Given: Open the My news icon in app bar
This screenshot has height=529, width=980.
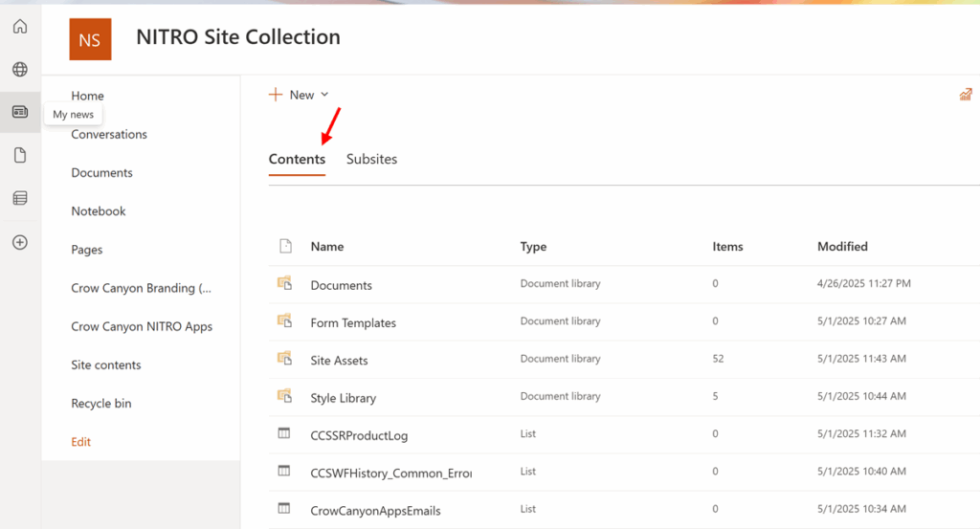Looking at the screenshot, I should click(20, 112).
